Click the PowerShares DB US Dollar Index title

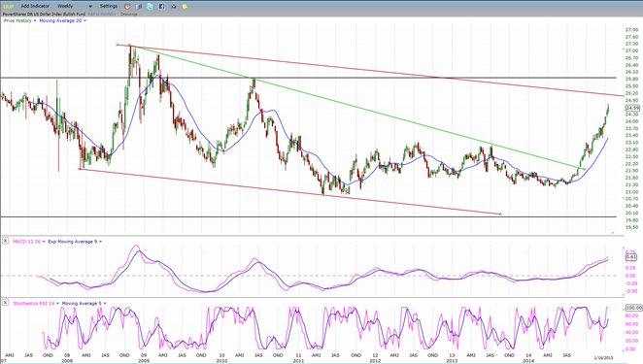(x=45, y=14)
